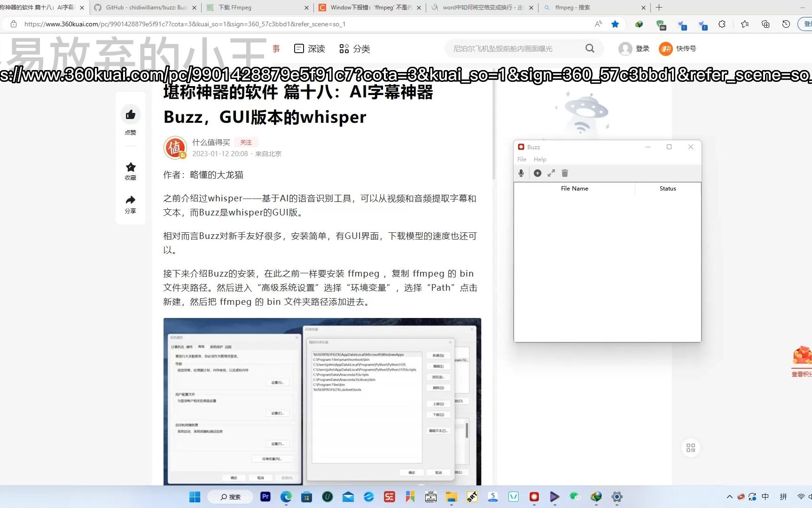Open the environment variables screenshot image
This screenshot has height=508, width=812.
[322, 402]
